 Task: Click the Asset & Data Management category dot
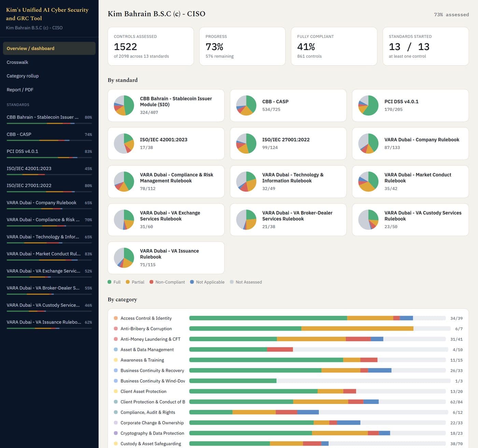click(x=116, y=349)
